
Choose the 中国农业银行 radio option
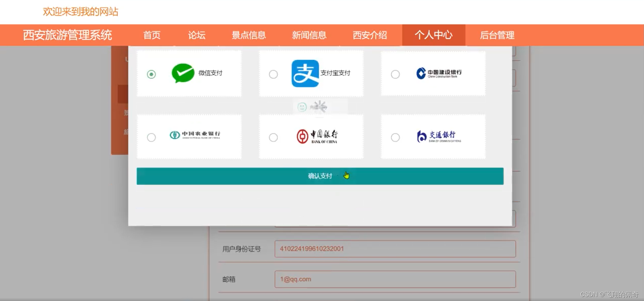pos(151,137)
